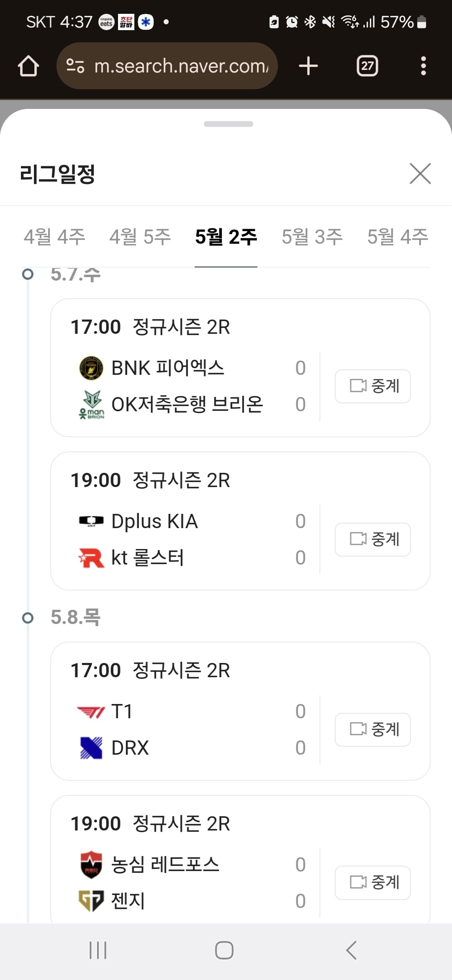Screen dimensions: 452x980
Task: Open 중계 for T1 vs DRX match
Action: point(372,730)
